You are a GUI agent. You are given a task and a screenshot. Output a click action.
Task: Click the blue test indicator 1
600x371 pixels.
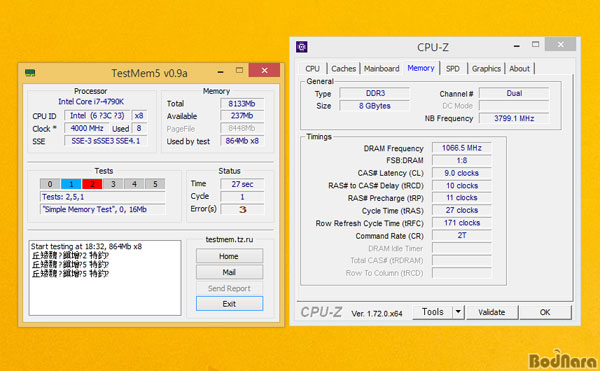(x=71, y=184)
